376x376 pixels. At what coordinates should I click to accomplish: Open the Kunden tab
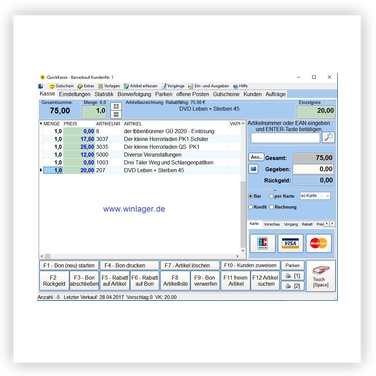[x=253, y=94]
